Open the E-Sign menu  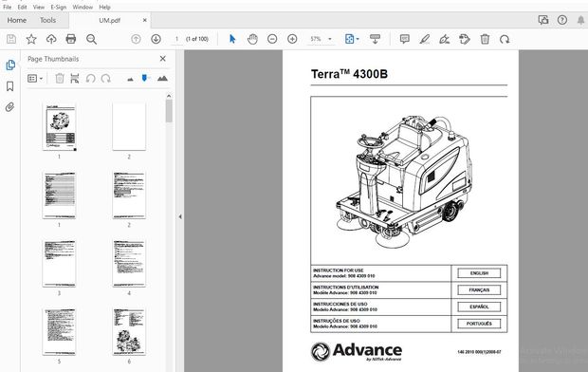pos(59,7)
